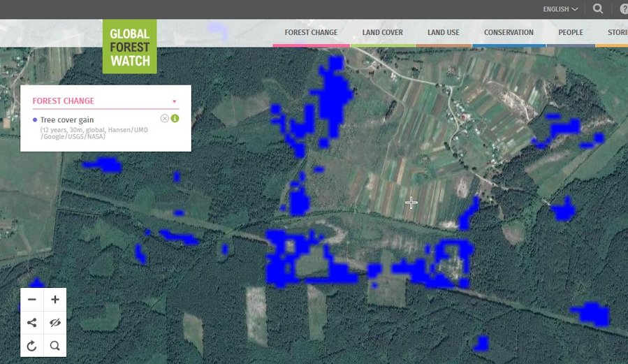Screen dimensions: 628x364
Task: Toggle the Tree cover gain layer label
Action: click(67, 120)
